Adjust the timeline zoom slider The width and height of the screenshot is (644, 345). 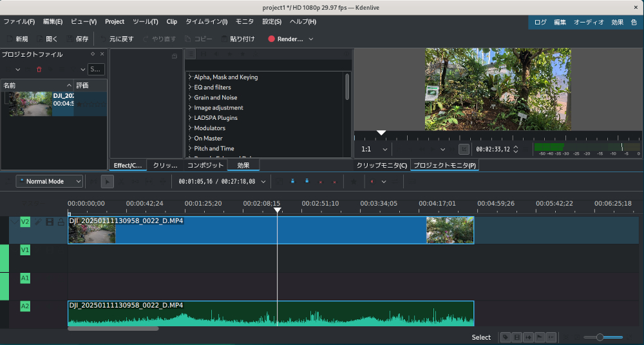pos(600,337)
